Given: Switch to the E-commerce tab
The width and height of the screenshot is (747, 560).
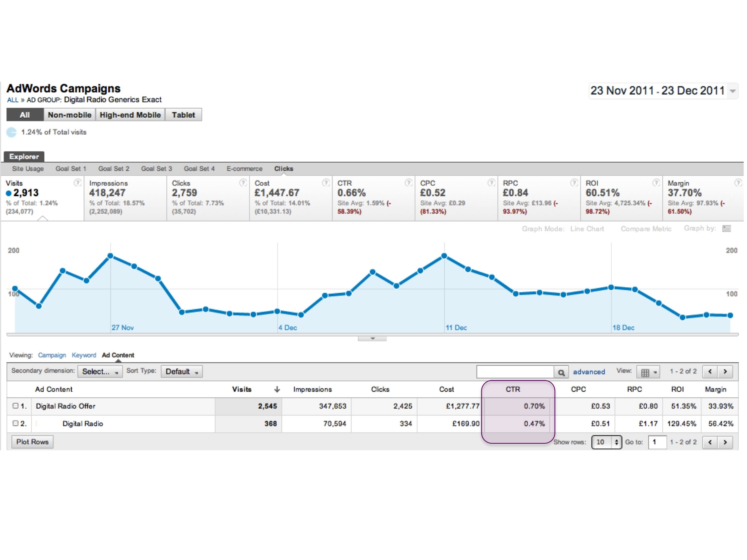Looking at the screenshot, I should click(244, 169).
